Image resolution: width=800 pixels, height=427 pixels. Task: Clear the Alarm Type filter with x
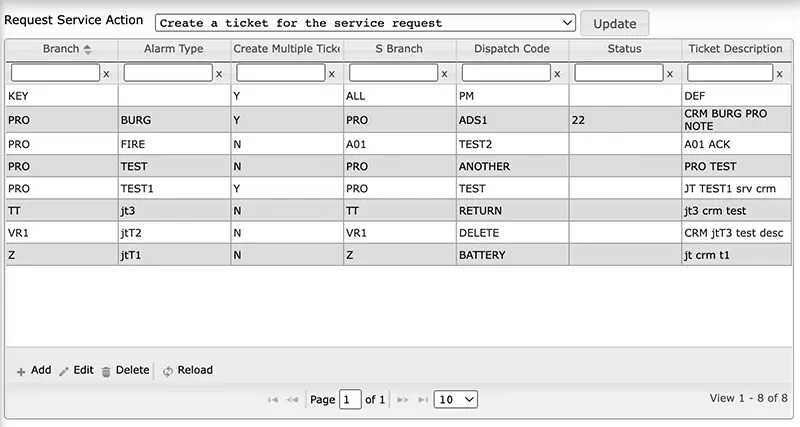pyautogui.click(x=219, y=74)
